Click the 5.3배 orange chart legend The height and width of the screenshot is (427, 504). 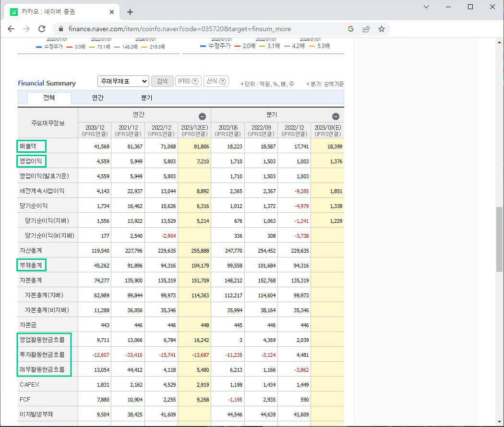tap(320, 46)
